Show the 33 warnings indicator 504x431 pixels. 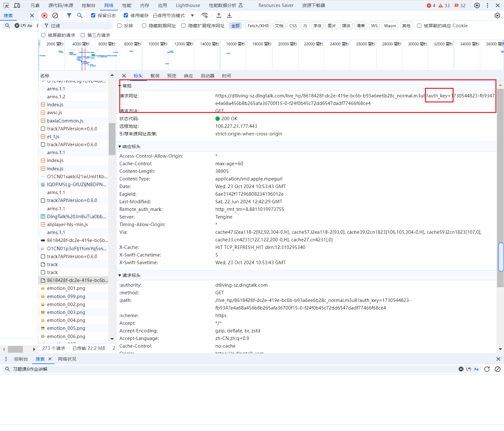tap(444, 5)
